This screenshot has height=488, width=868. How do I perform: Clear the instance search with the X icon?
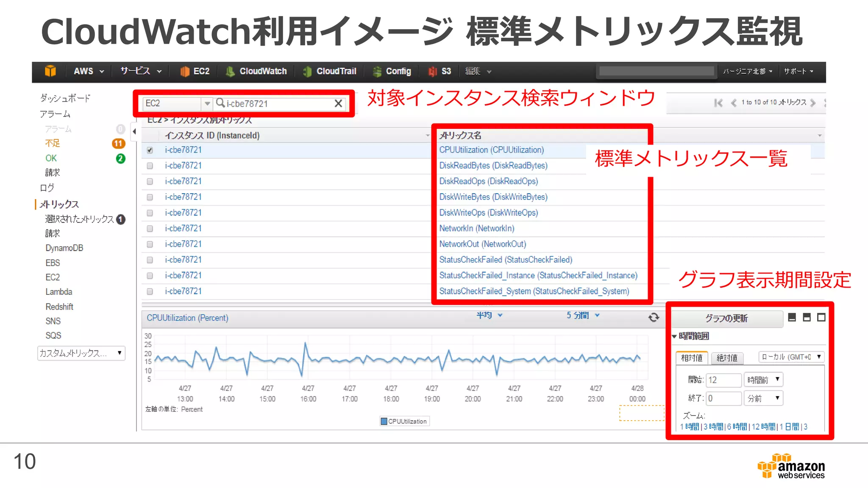(338, 103)
